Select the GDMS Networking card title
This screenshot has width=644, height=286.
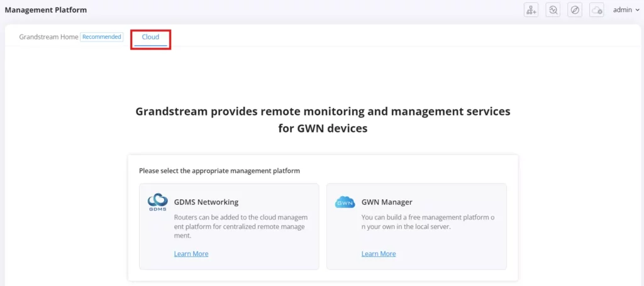[x=206, y=202]
